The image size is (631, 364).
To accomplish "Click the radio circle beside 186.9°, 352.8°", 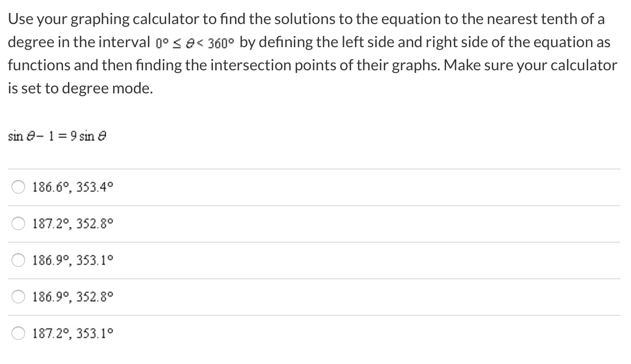I will (18, 297).
